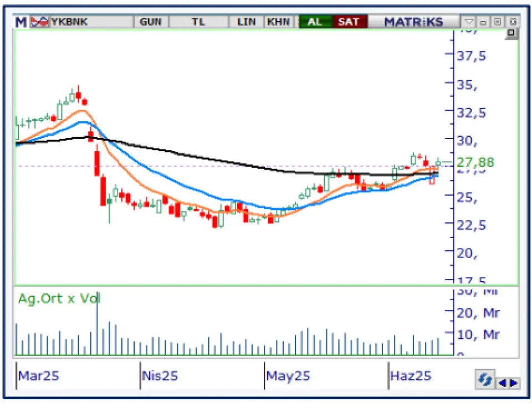Click the Ag.Ort x Vol indicator label
532x408 pixels.
pyautogui.click(x=59, y=299)
